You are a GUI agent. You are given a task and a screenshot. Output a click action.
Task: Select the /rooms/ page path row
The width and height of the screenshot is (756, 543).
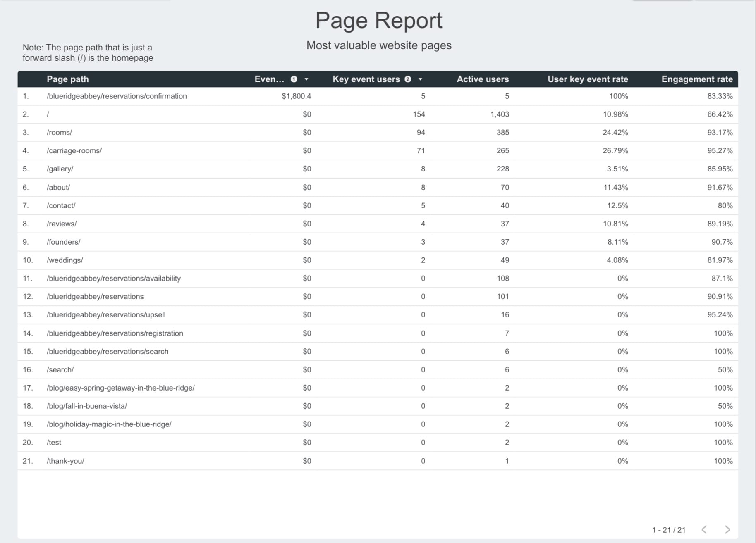pos(59,132)
